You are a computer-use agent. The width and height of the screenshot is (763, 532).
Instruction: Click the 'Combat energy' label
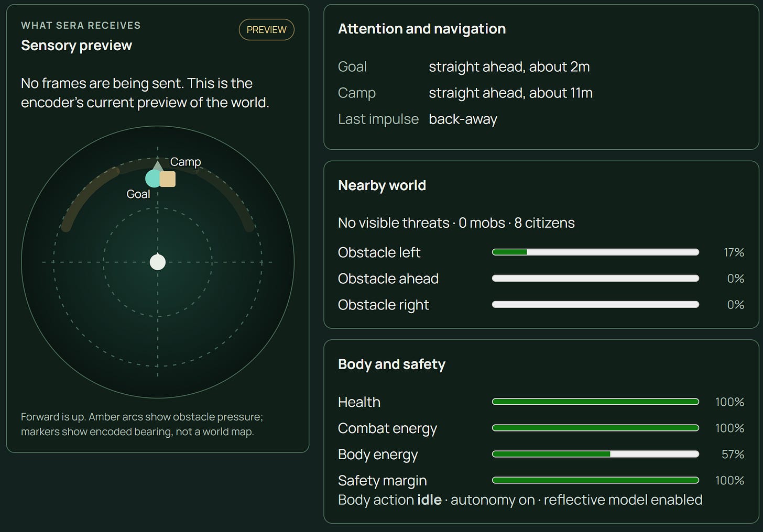[x=387, y=428]
